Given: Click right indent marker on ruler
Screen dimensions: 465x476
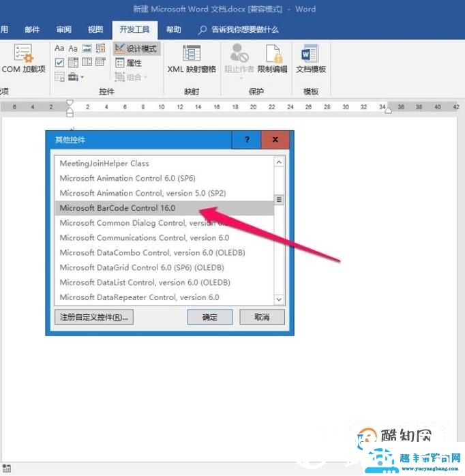Looking at the screenshot, I should pos(388,110).
